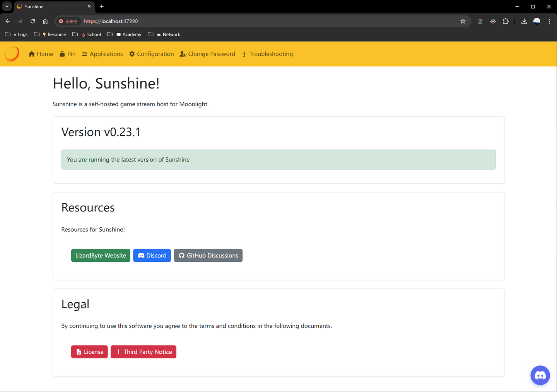Screen dimensions: 557x392
Task: Open the browser Downloads panel
Action: point(524,21)
